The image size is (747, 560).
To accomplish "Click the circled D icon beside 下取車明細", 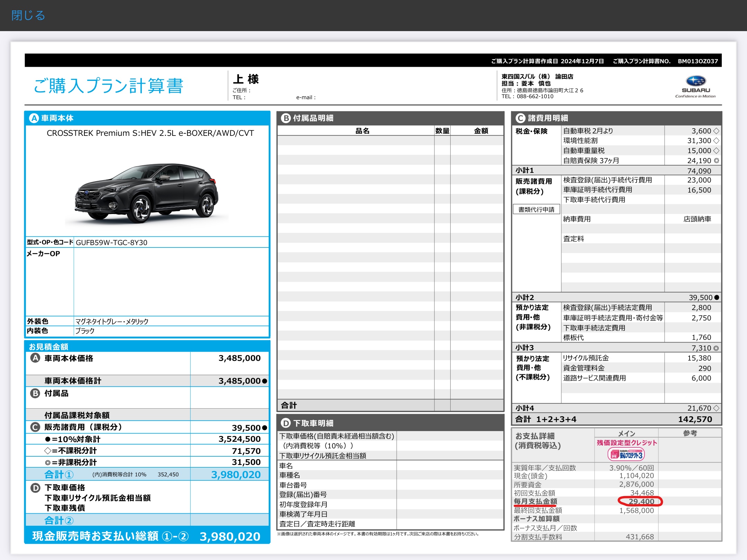I will click(286, 423).
